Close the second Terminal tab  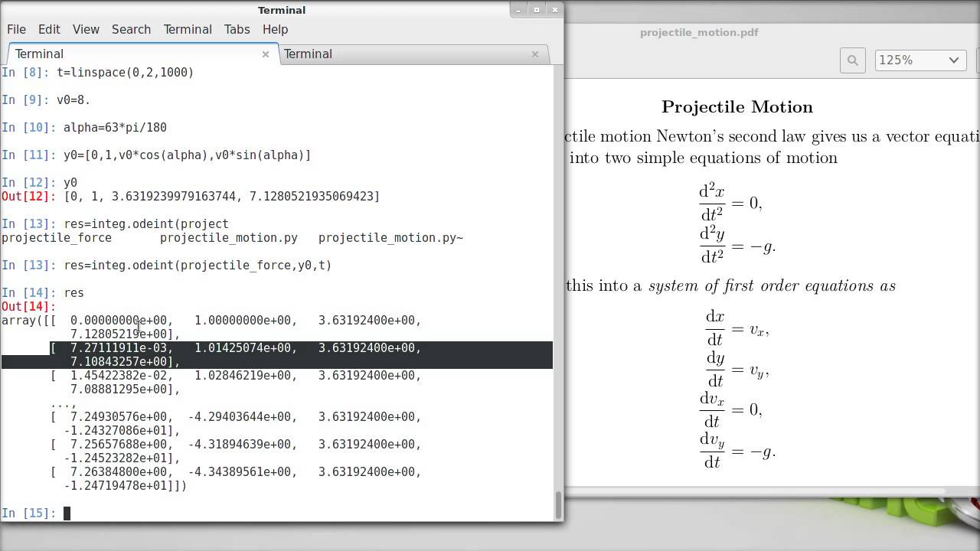coord(535,54)
